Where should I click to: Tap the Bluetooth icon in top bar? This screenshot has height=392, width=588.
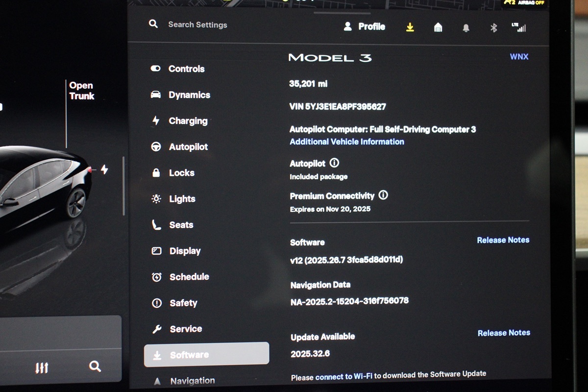(493, 28)
